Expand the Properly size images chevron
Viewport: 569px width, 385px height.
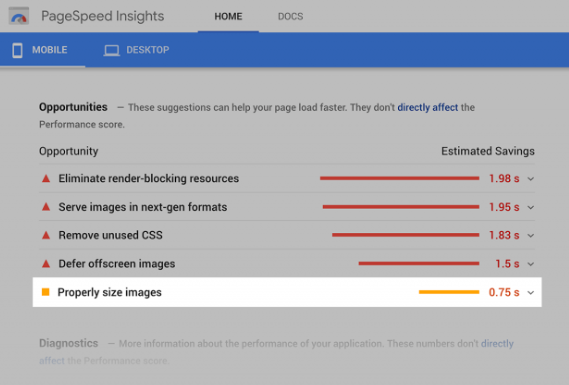click(531, 293)
